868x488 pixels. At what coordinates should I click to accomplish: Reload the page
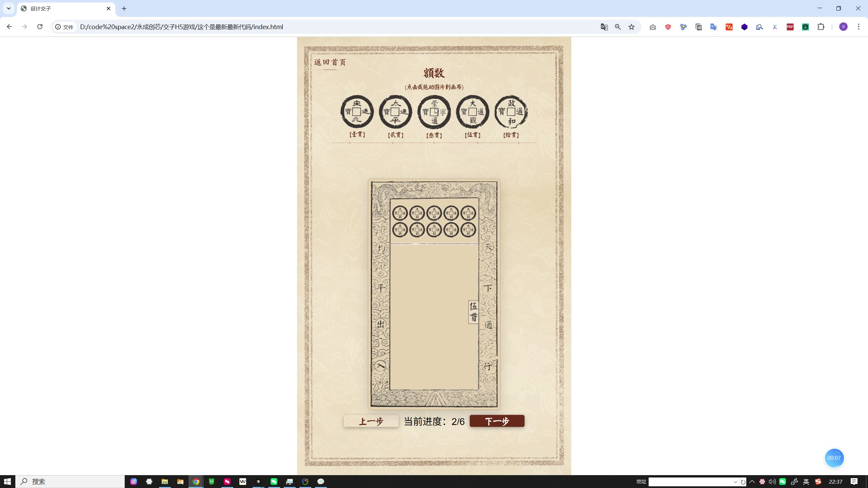[40, 27]
